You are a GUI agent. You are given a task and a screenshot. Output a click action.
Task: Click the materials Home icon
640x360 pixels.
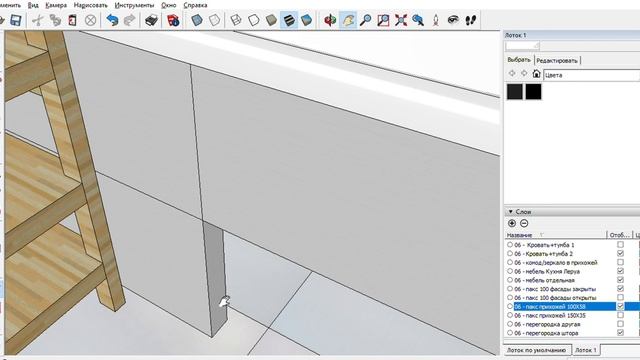pos(536,74)
